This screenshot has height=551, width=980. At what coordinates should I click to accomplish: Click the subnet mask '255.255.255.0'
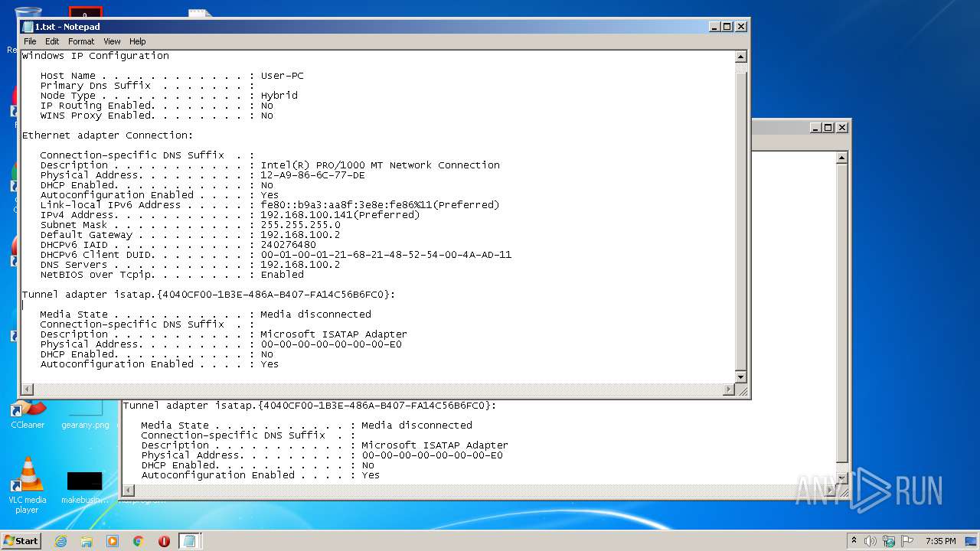300,225
